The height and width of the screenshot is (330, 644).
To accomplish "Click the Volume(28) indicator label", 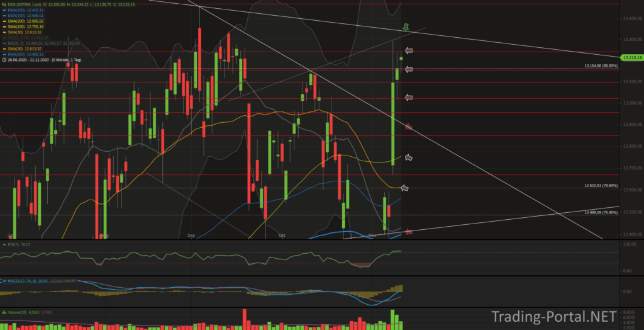I will coord(16,312).
